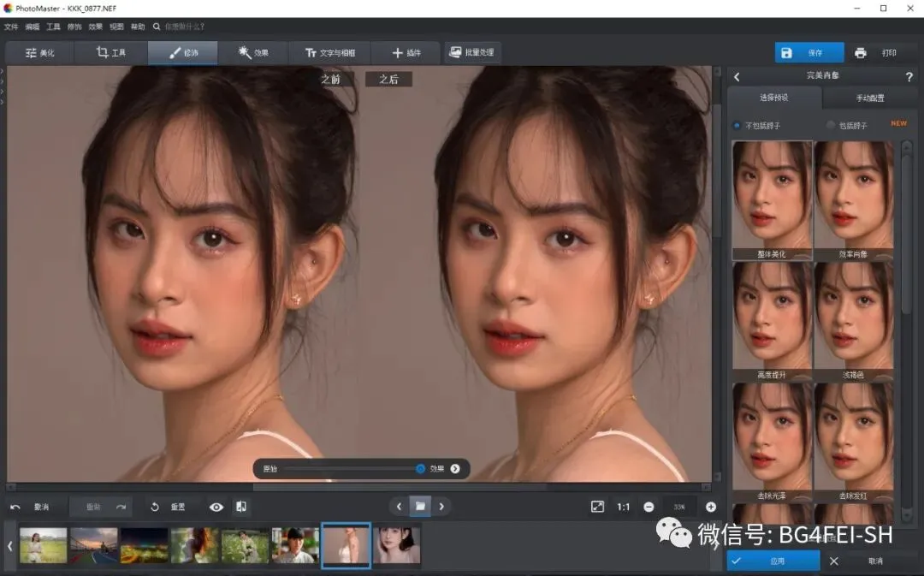Screen dimensions: 924x576
Task: Click the 重置 reset icon
Action: (154, 507)
